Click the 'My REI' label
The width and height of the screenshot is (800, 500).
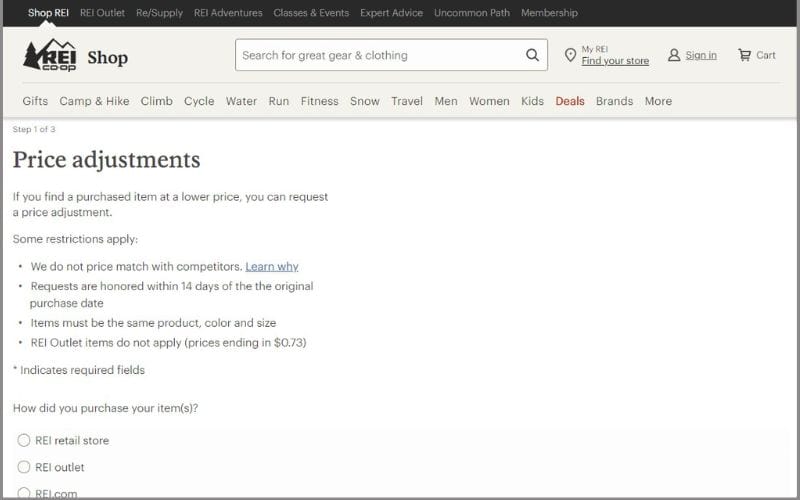pyautogui.click(x=595, y=49)
